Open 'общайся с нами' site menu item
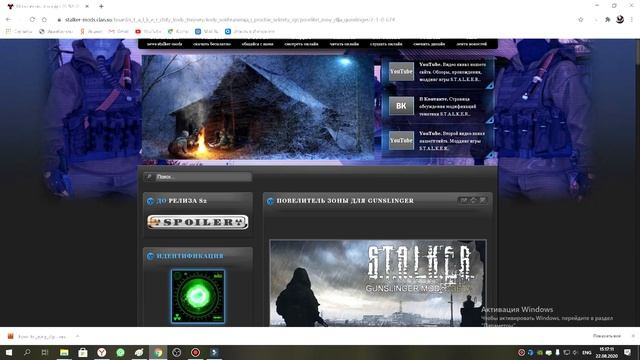 [x=257, y=44]
